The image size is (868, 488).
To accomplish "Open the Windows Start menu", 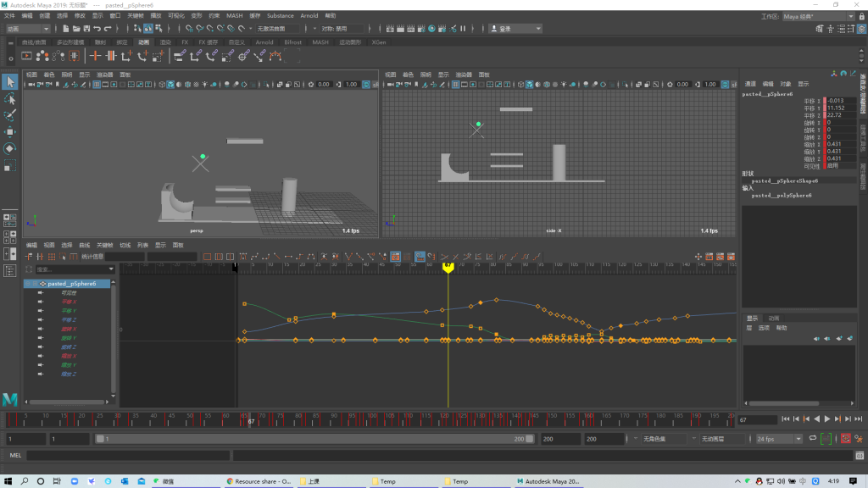I will click(x=8, y=481).
